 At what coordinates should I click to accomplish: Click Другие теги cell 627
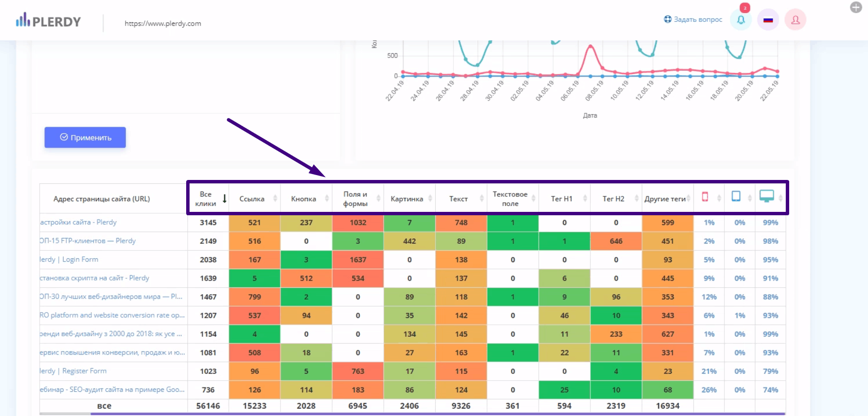tap(668, 334)
